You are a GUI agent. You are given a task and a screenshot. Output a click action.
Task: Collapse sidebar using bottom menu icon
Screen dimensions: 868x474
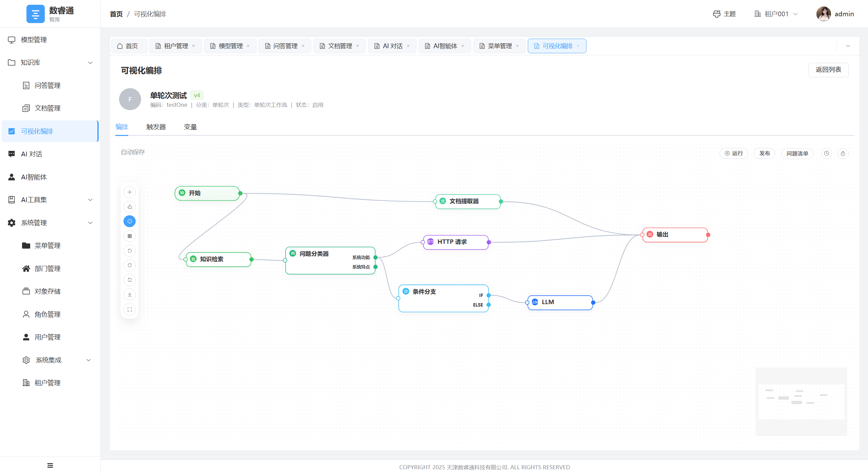[x=50, y=465]
